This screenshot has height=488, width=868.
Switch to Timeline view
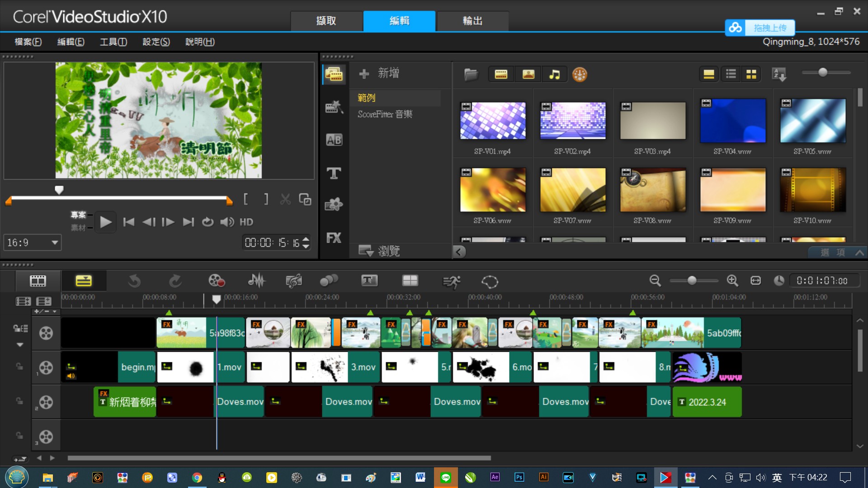pyautogui.click(x=84, y=281)
